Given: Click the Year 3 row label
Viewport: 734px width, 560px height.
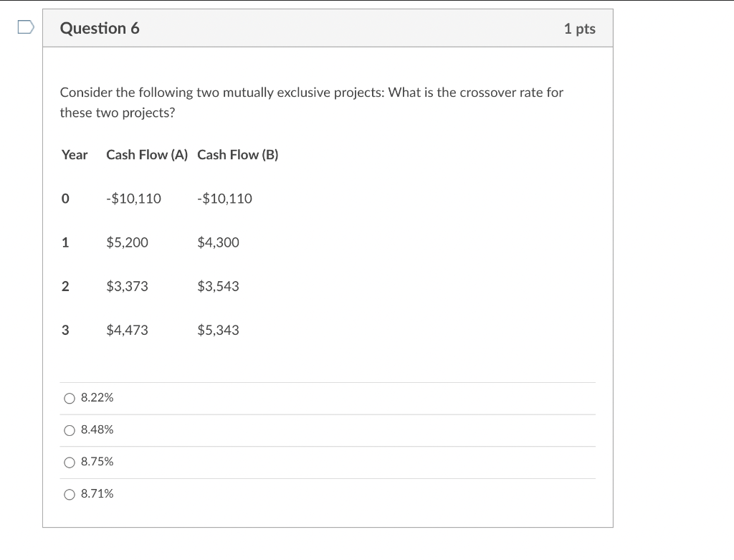Looking at the screenshot, I should [x=65, y=330].
